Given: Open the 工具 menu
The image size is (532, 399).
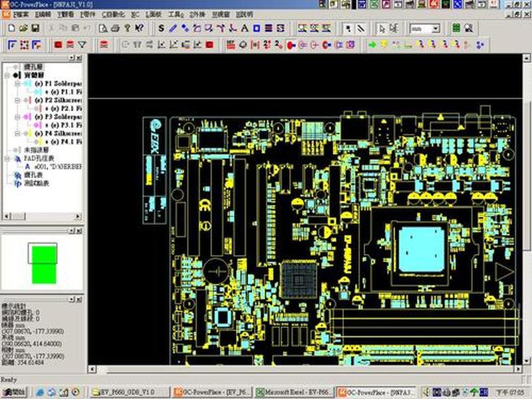Looking at the screenshot, I should click(x=176, y=15).
